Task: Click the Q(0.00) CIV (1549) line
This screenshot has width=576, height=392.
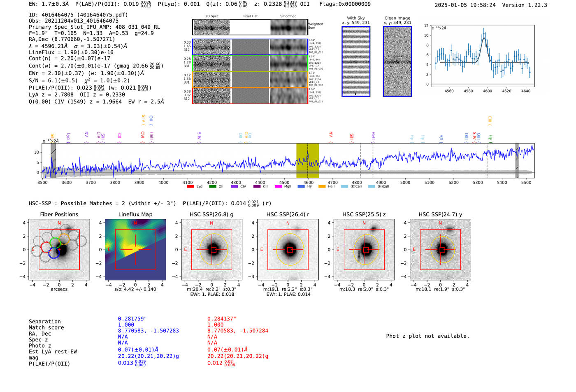Action: pos(96,102)
